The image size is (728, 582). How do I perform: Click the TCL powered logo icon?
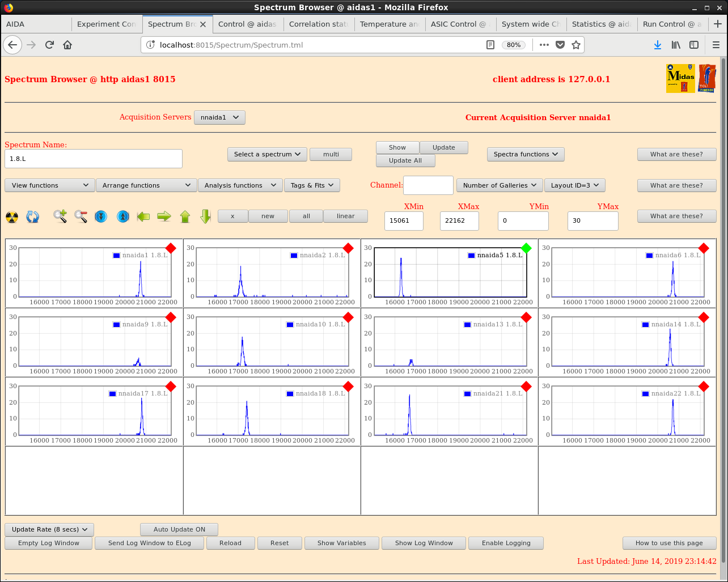[x=707, y=78]
